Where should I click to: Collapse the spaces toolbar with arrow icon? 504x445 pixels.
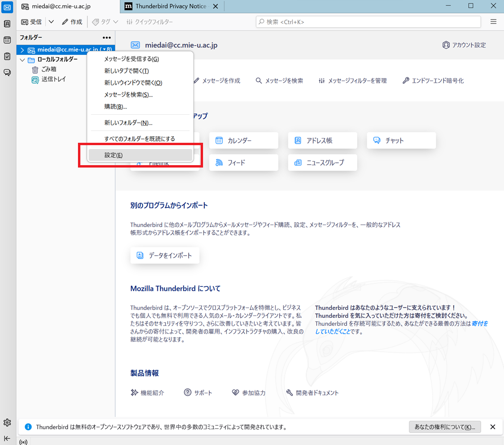[x=7, y=438]
